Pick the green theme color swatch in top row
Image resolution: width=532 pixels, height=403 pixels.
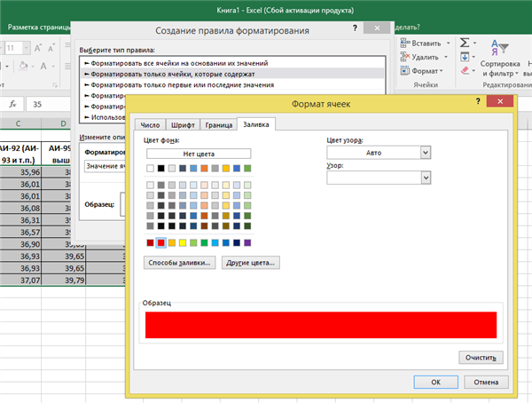(247, 168)
